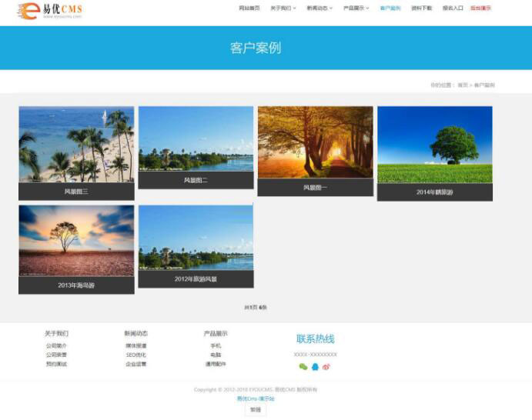Open footer link 公司荣誉
This screenshot has height=420, width=532.
pos(57,355)
